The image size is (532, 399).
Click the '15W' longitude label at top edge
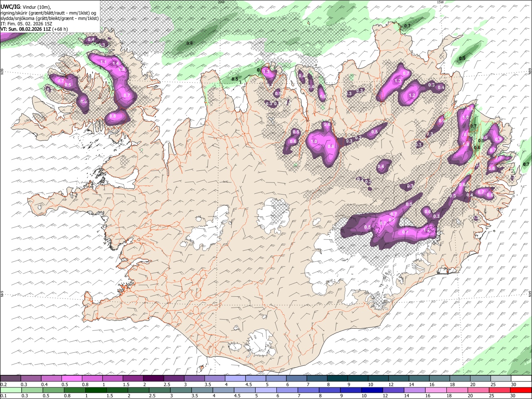pos(440,2)
